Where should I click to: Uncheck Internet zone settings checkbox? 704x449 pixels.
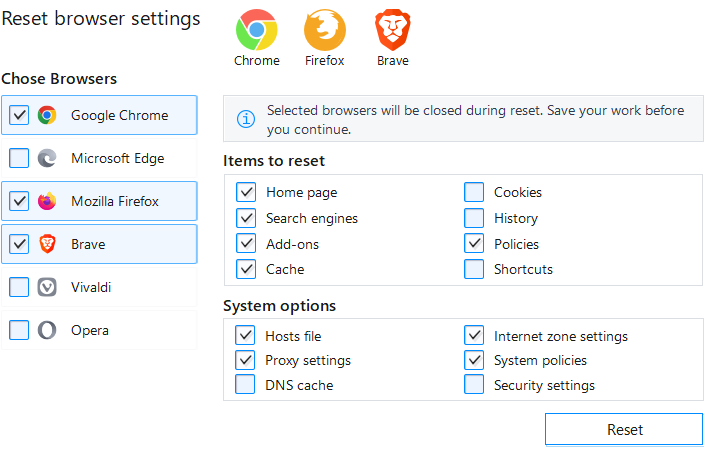(474, 335)
